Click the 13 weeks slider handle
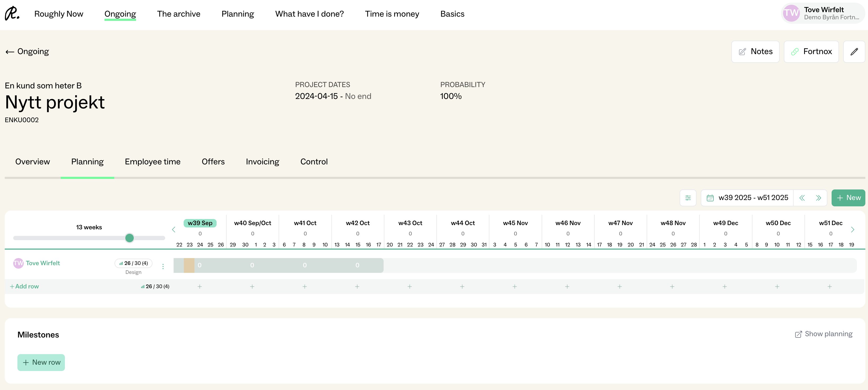This screenshot has width=868, height=390. [129, 238]
